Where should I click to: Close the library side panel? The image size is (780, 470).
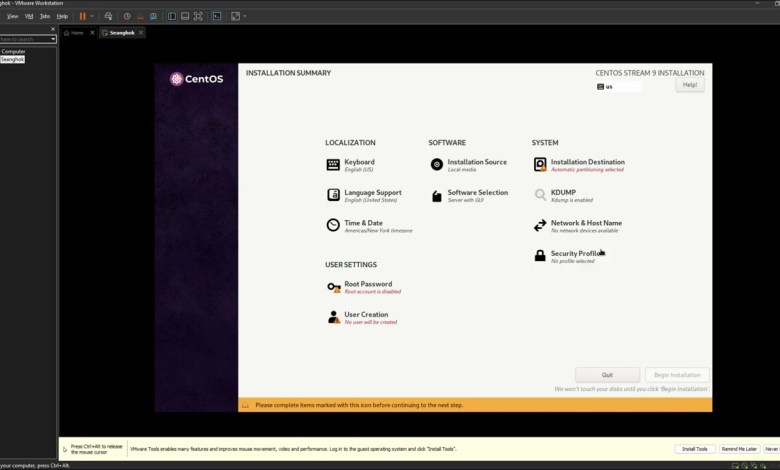(53, 29)
